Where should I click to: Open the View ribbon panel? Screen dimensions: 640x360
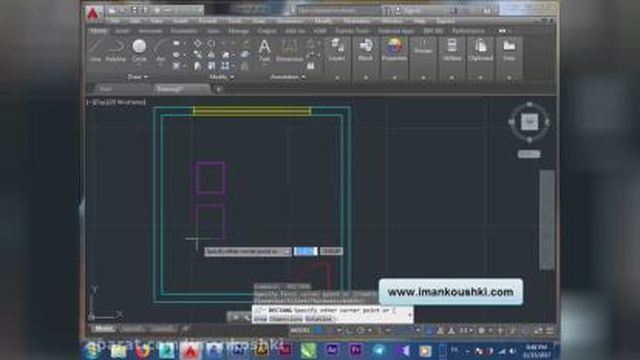pos(509,50)
